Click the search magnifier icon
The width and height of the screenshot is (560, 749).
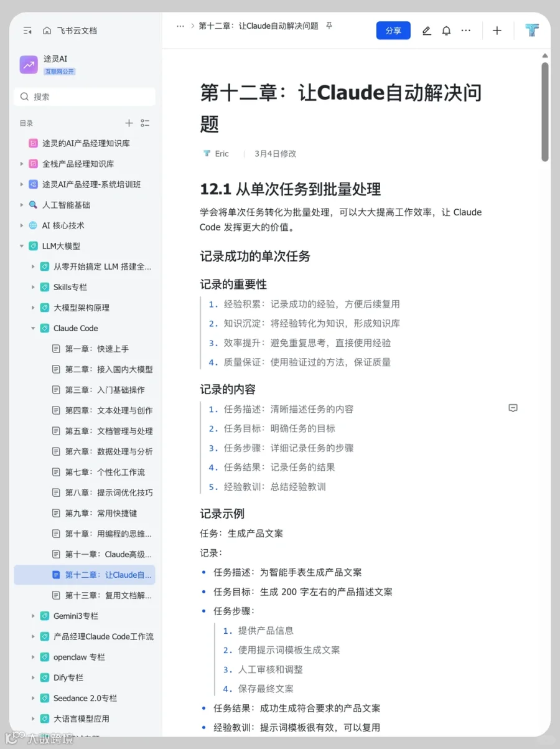point(24,97)
